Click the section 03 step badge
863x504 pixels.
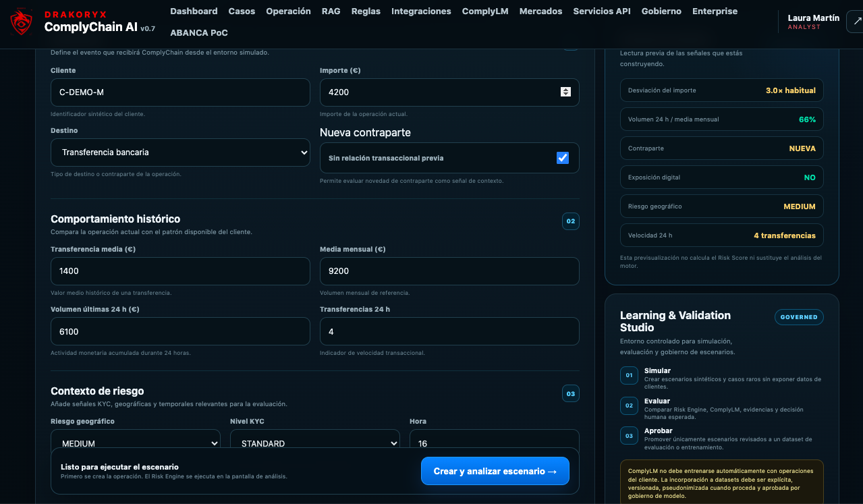tap(571, 393)
